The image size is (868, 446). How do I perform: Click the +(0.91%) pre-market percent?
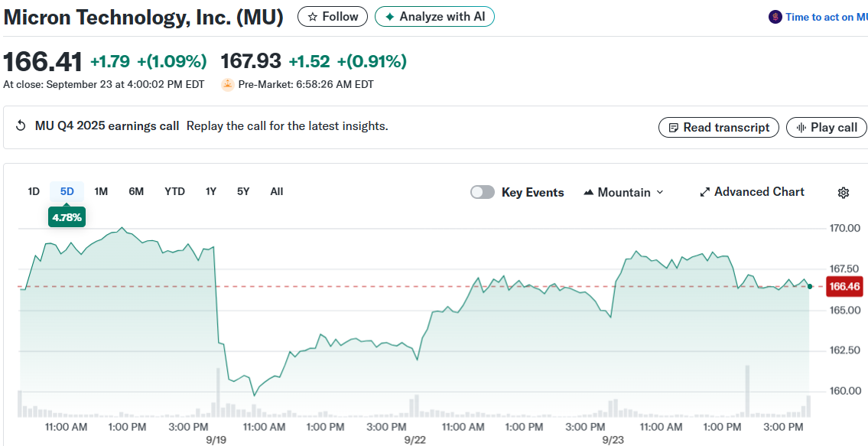tap(372, 61)
